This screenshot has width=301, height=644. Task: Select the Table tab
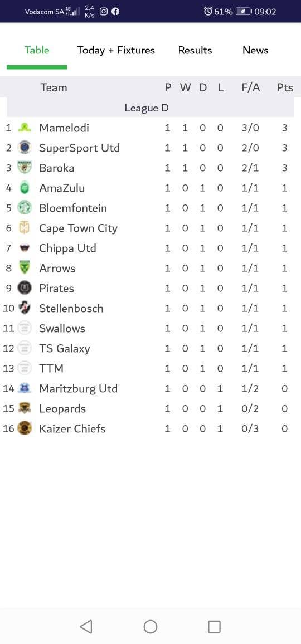(x=37, y=51)
